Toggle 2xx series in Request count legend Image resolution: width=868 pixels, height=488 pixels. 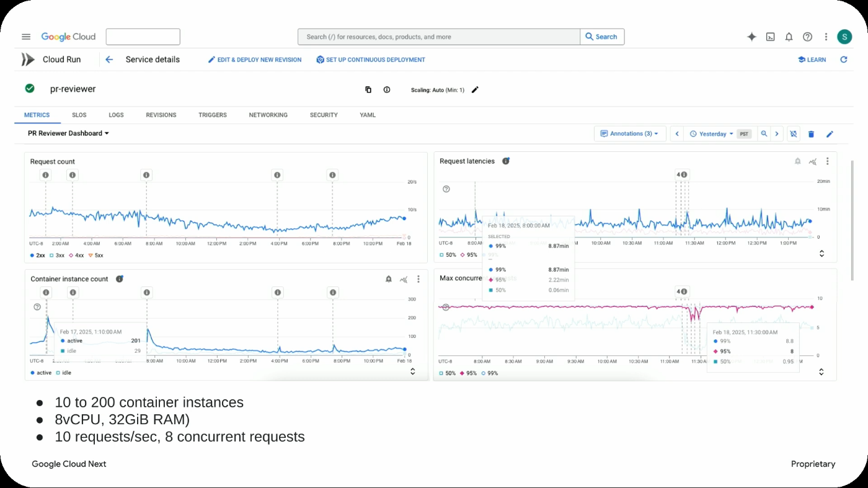[37, 255]
